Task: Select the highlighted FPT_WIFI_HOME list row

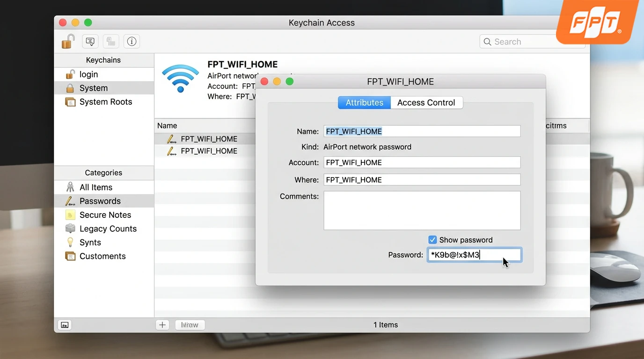Action: pyautogui.click(x=205, y=139)
